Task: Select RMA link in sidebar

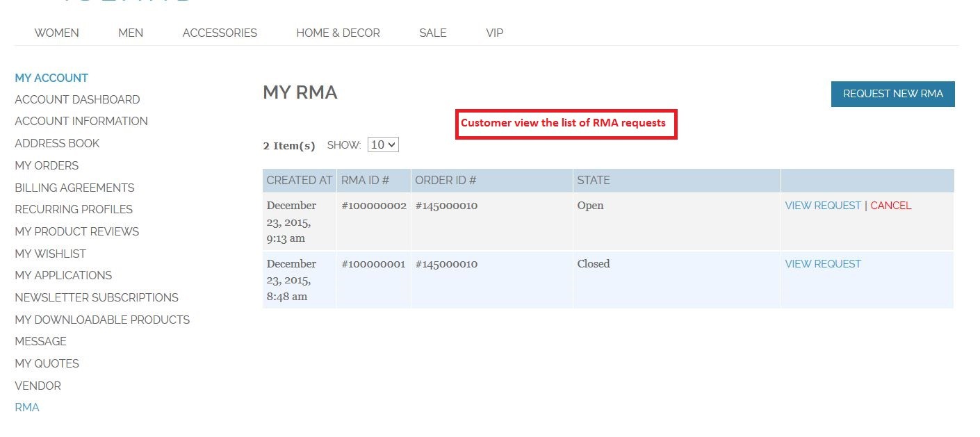Action: pyautogui.click(x=27, y=407)
